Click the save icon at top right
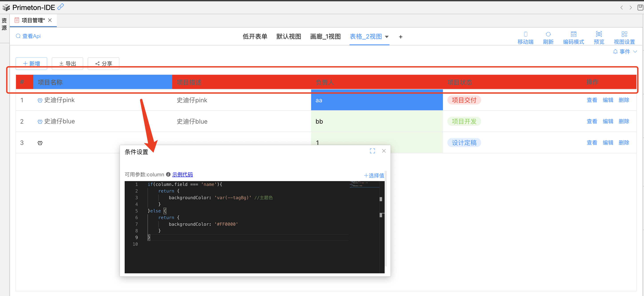644x296 pixels. pyautogui.click(x=640, y=8)
